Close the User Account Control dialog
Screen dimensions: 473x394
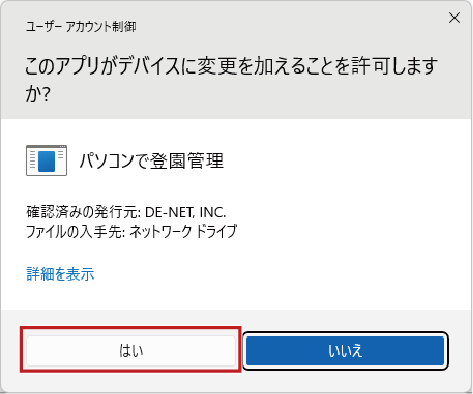click(x=454, y=18)
